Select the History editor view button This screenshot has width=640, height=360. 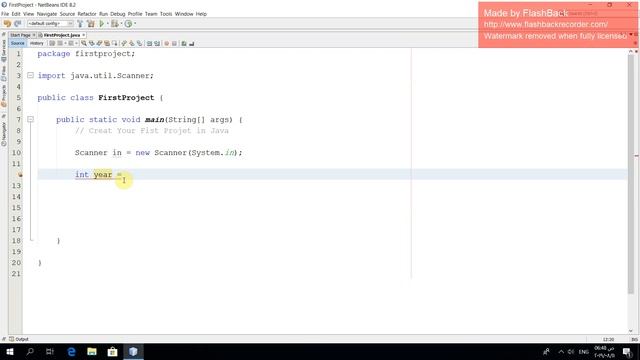tap(37, 43)
